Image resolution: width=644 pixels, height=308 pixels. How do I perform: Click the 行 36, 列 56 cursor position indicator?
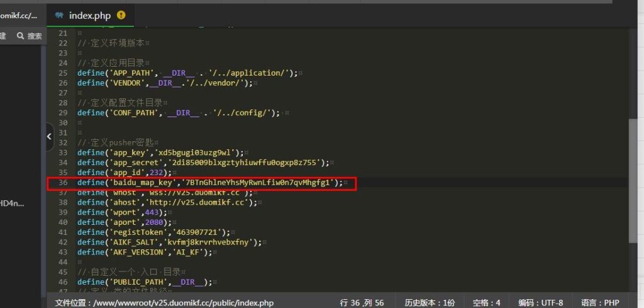click(362, 303)
